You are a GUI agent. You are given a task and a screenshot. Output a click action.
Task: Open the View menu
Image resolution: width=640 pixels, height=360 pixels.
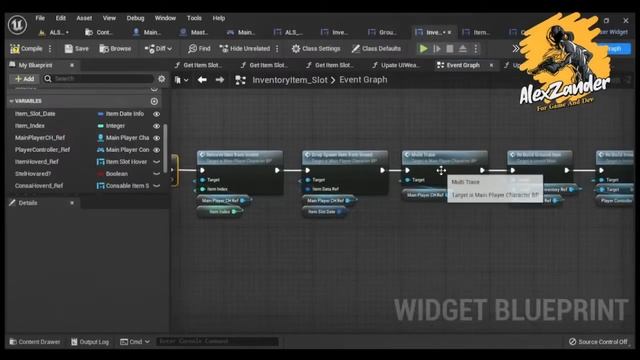coord(109,18)
